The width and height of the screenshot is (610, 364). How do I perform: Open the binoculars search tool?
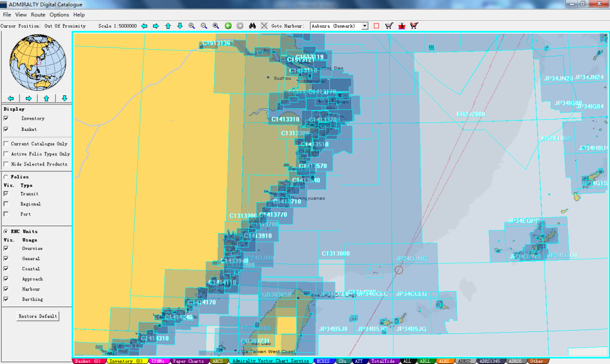[x=252, y=26]
